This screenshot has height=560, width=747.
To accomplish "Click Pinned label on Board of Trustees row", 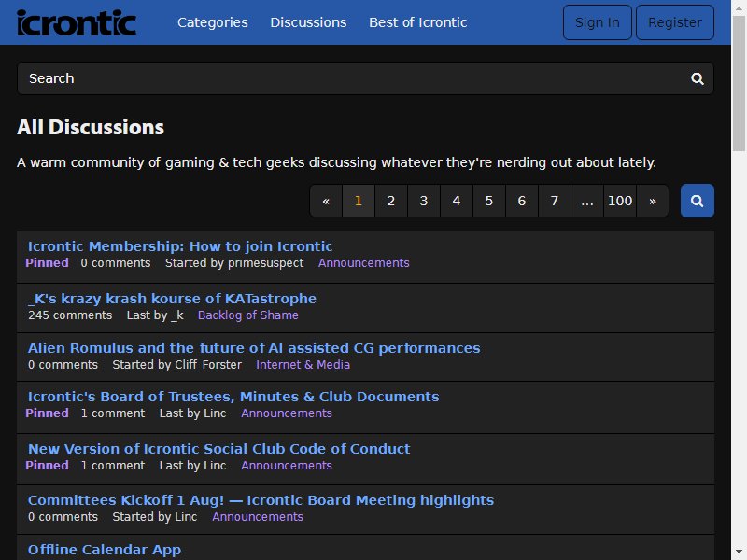I will pyautogui.click(x=48, y=413).
